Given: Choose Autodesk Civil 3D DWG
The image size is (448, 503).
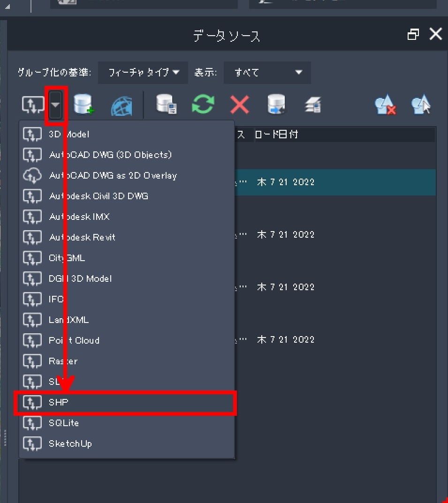Looking at the screenshot, I should click(x=127, y=196).
